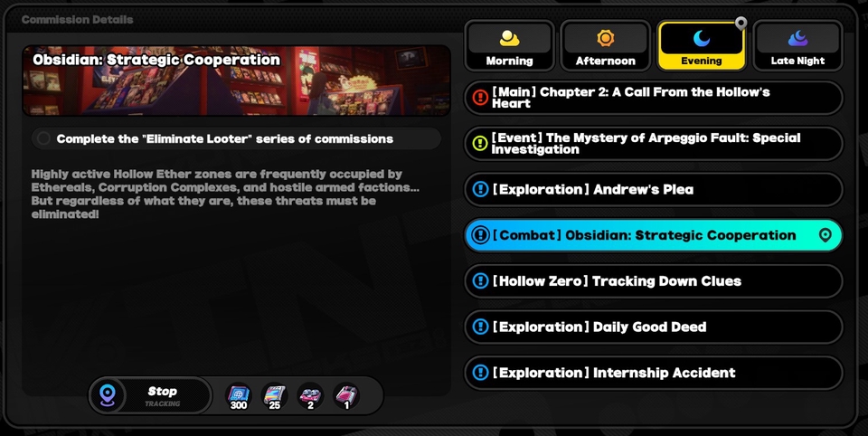View the reward icon with quantity 2

pyautogui.click(x=310, y=396)
